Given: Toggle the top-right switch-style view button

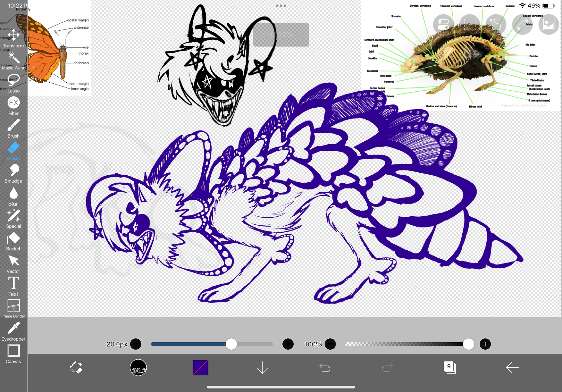Looking at the screenshot, I should coord(443,24).
